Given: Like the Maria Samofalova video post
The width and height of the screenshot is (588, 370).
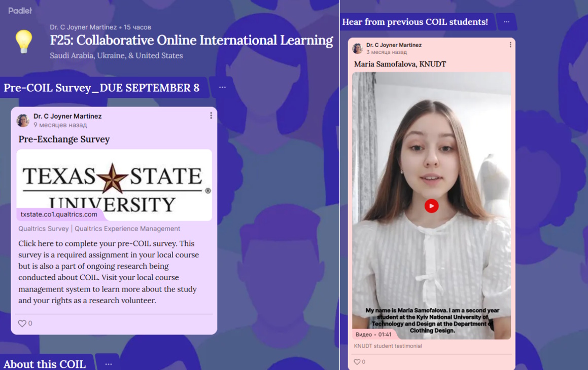Looking at the screenshot, I should (x=357, y=362).
